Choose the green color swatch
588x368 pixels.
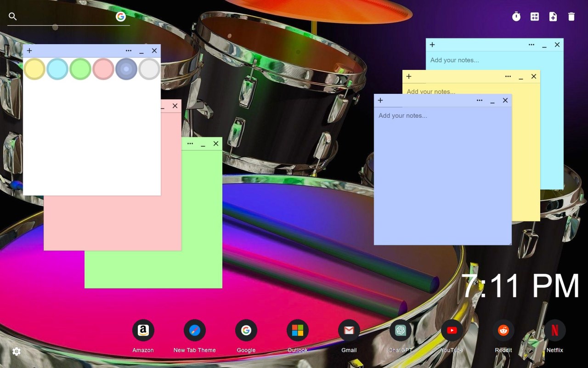[x=80, y=69]
